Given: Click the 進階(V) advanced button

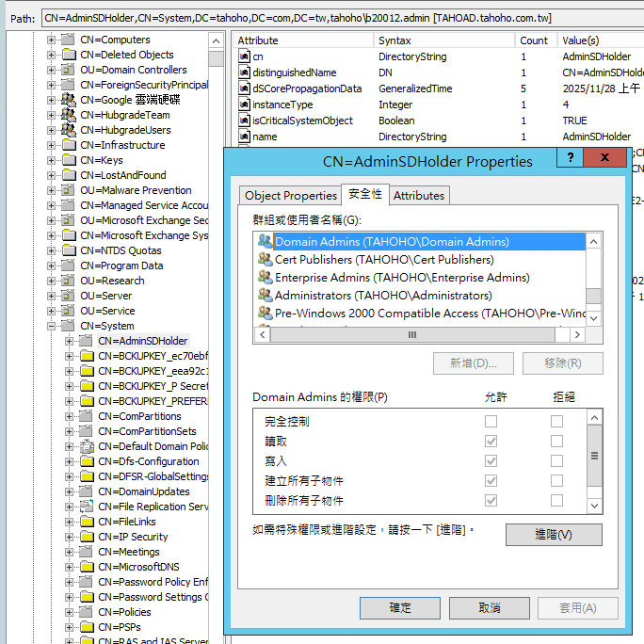Looking at the screenshot, I should [553, 535].
